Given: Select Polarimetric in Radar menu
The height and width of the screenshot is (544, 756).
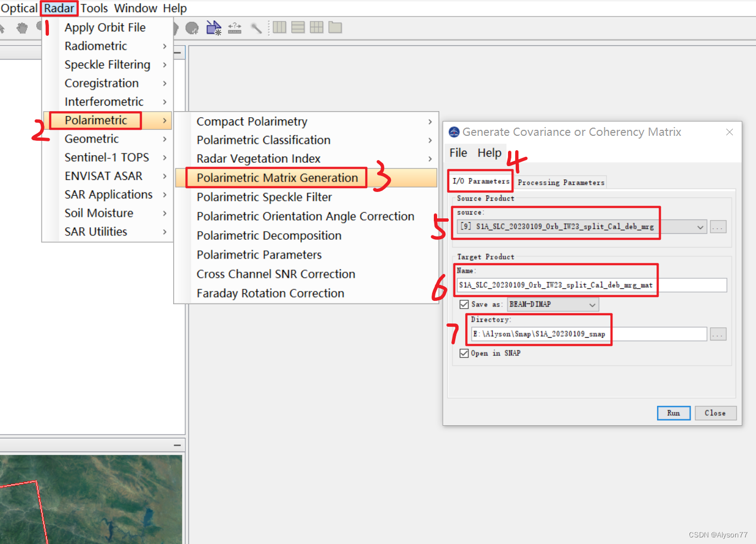Looking at the screenshot, I should tap(107, 120).
